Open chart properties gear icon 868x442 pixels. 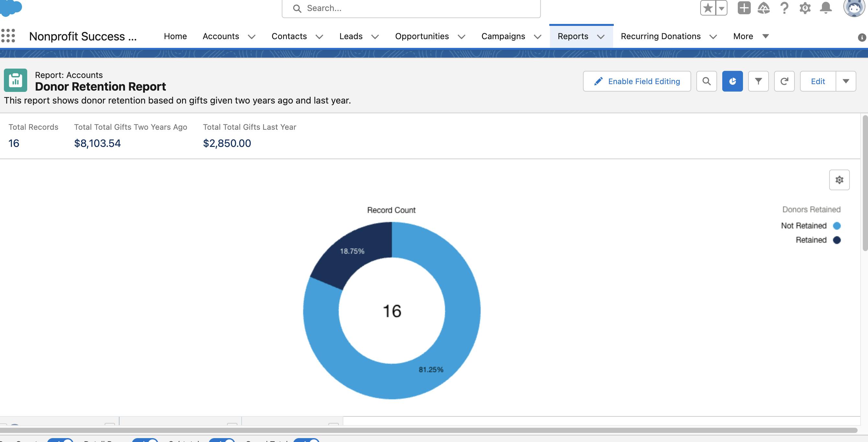tap(839, 180)
